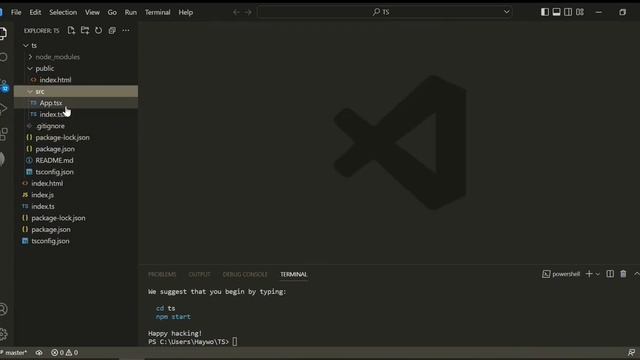640x360 pixels.
Task: Open the View menu
Action: tap(92, 12)
